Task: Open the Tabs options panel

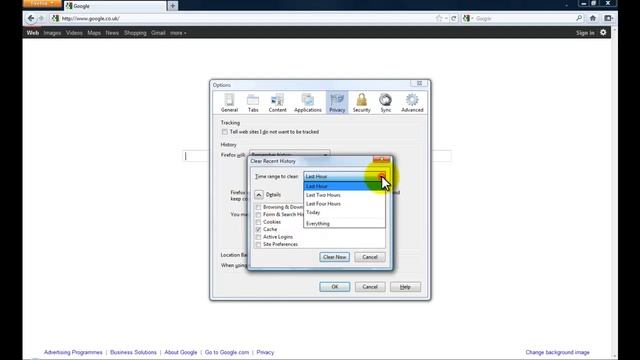Action: click(x=253, y=102)
